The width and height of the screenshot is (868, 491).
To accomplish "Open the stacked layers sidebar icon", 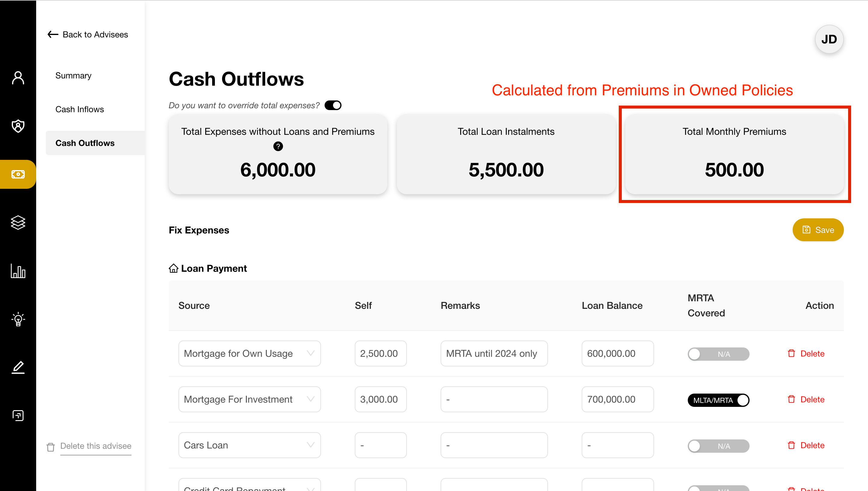I will (18, 223).
